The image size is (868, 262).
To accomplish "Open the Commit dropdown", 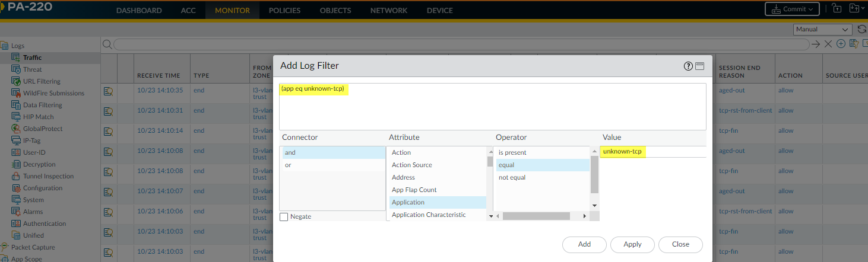I will click(792, 9).
